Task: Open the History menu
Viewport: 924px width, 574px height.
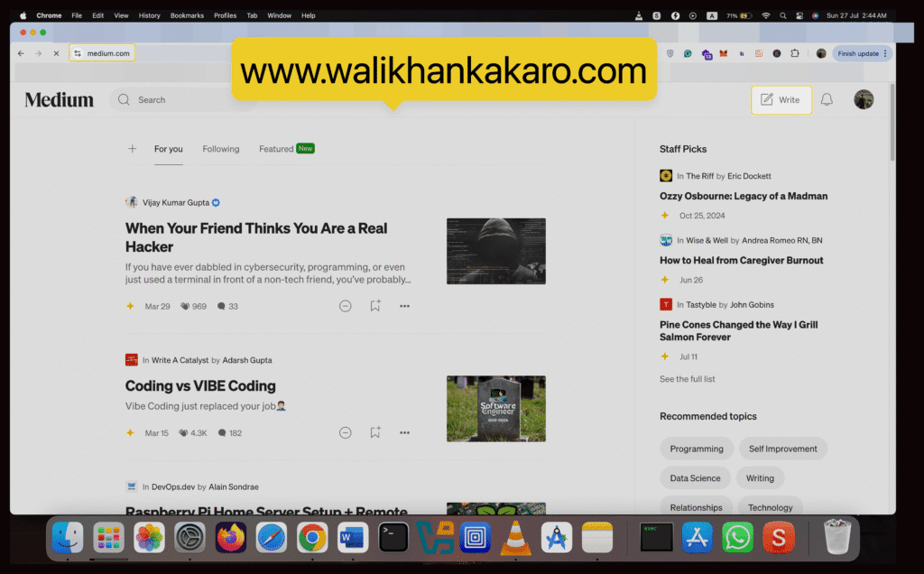Action: pyautogui.click(x=149, y=15)
